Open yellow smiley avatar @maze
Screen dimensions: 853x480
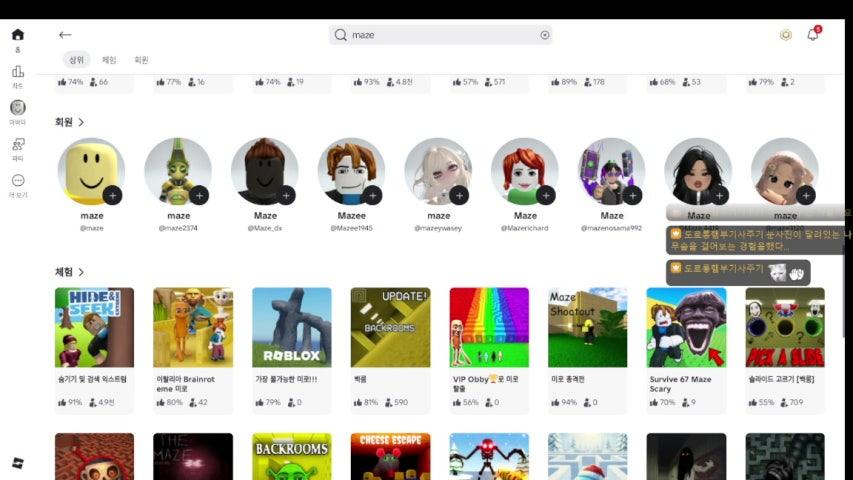(x=91, y=171)
